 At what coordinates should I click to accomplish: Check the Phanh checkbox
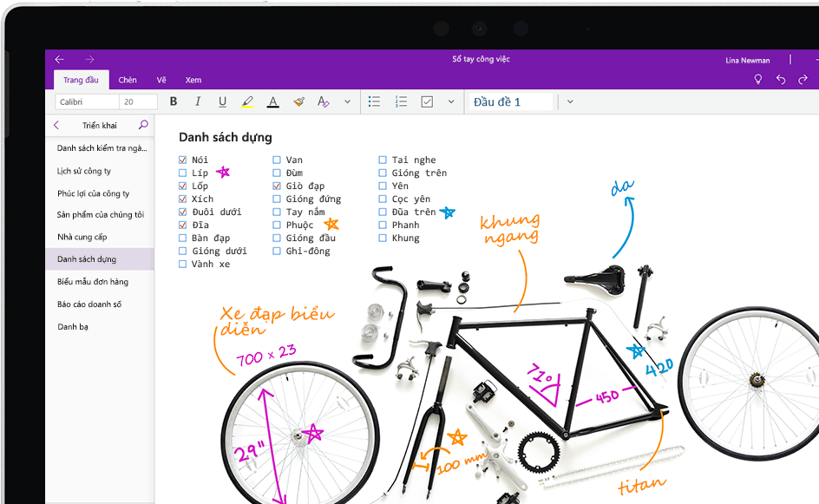click(382, 225)
